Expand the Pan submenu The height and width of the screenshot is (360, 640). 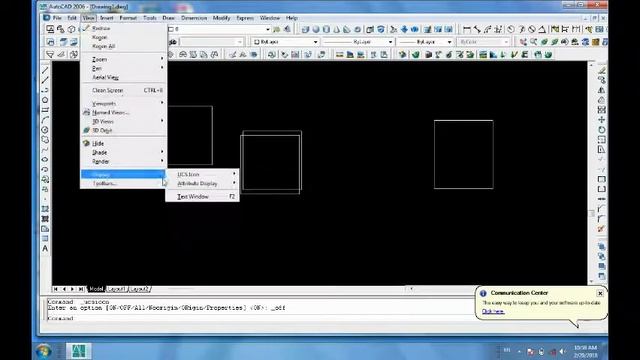[123, 68]
